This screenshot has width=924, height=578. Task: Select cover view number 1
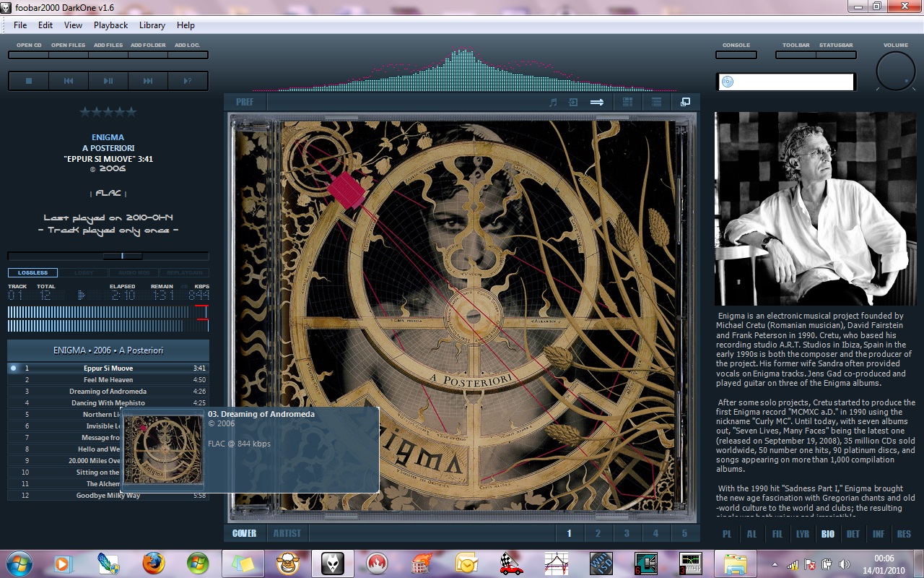coord(569,534)
